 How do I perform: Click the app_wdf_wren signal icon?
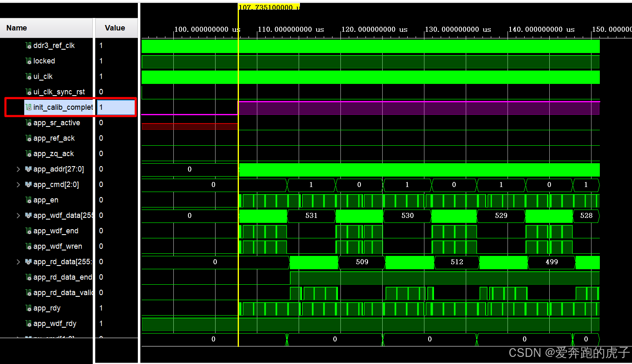point(28,246)
